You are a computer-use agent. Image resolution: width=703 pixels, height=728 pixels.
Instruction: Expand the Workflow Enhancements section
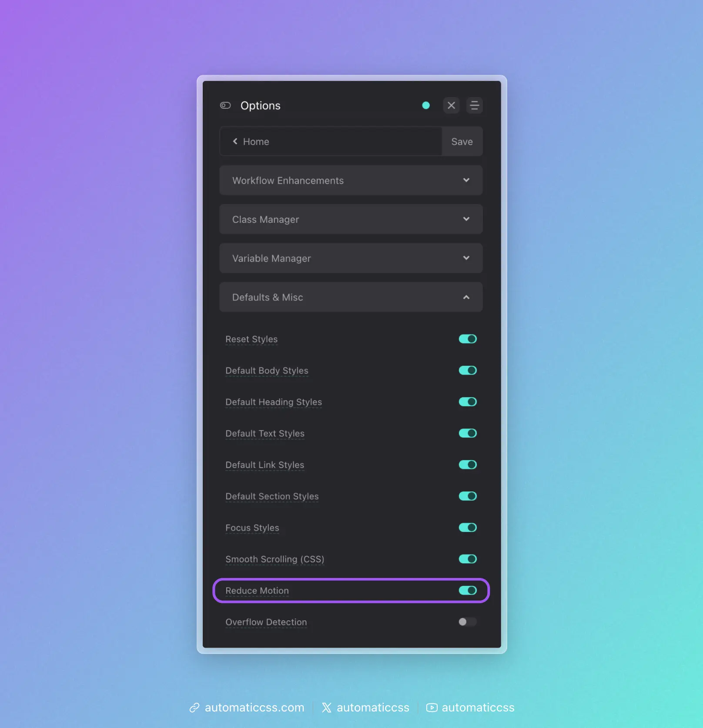(351, 180)
